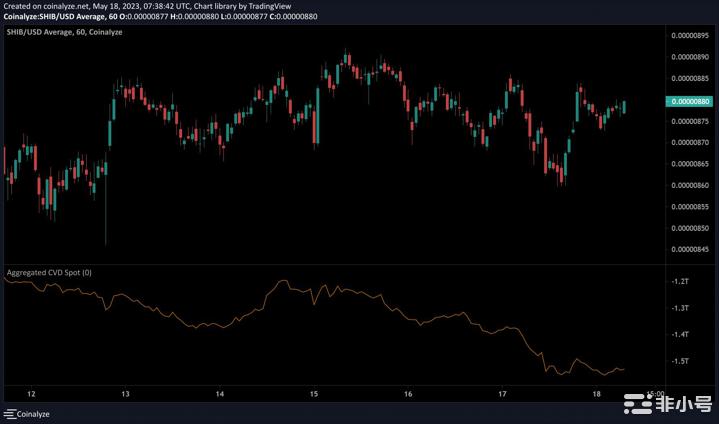The width and height of the screenshot is (719, 424).
Task: Click the date label 18 on time axis
Action: pos(598,394)
